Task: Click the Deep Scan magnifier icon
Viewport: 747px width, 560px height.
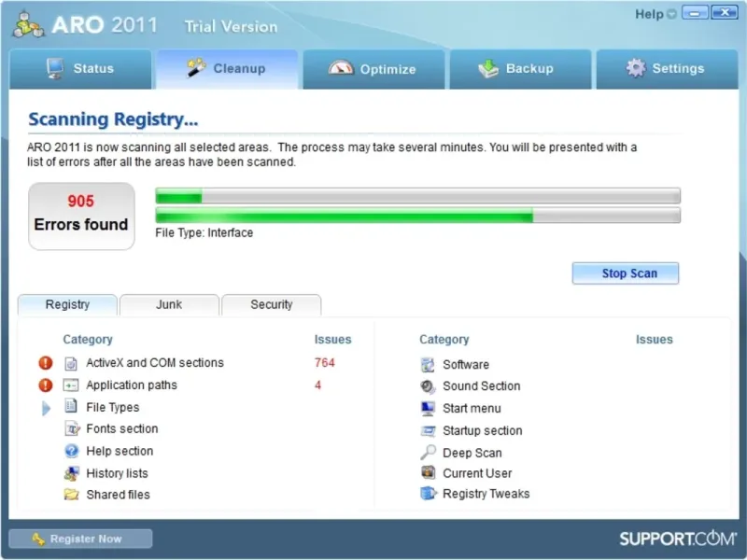Action: point(428,452)
